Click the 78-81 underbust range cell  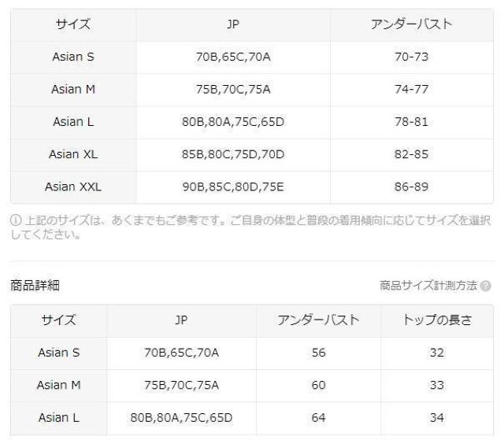click(410, 122)
